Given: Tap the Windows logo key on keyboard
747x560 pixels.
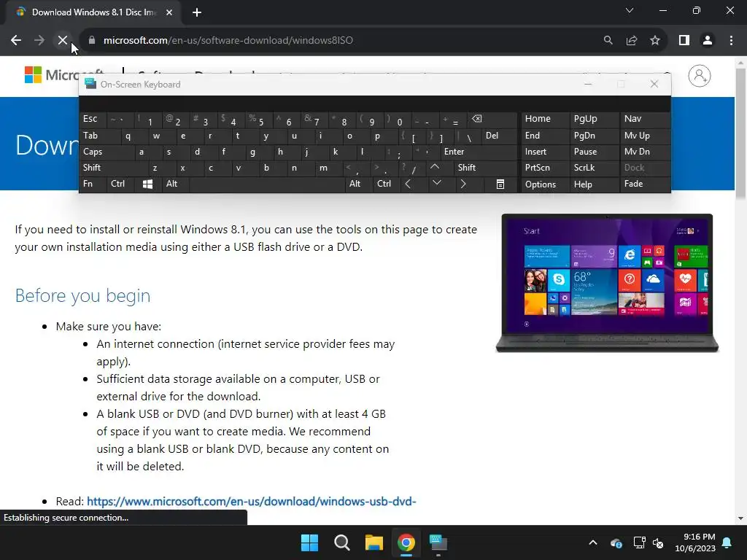Looking at the screenshot, I should (147, 184).
